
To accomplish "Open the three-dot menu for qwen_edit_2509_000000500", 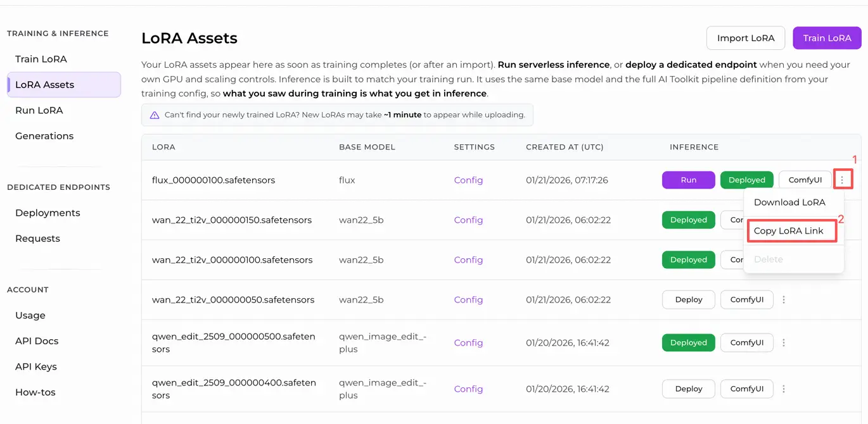I will pyautogui.click(x=784, y=342).
